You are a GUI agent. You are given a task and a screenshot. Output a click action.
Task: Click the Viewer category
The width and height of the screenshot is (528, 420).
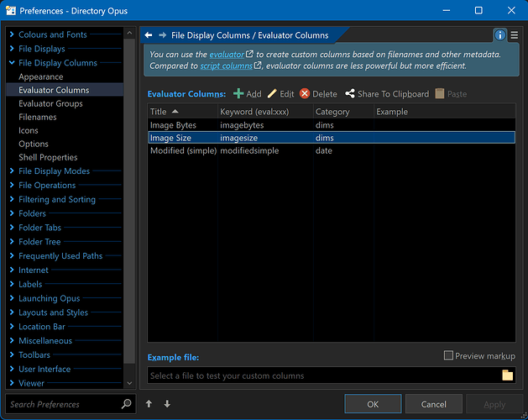tap(31, 383)
